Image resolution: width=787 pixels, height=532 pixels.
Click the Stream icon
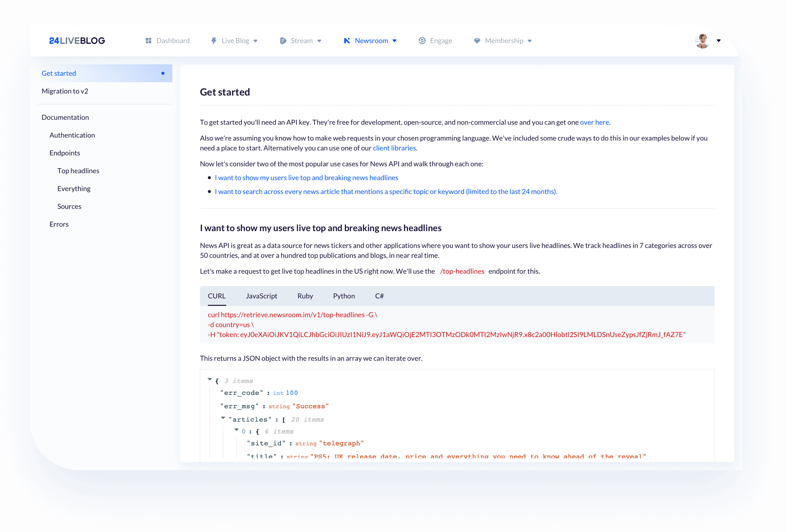pyautogui.click(x=283, y=41)
